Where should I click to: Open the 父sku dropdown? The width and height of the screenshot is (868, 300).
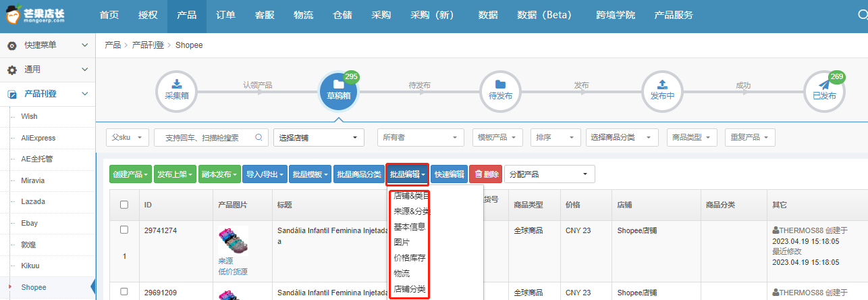click(x=128, y=137)
